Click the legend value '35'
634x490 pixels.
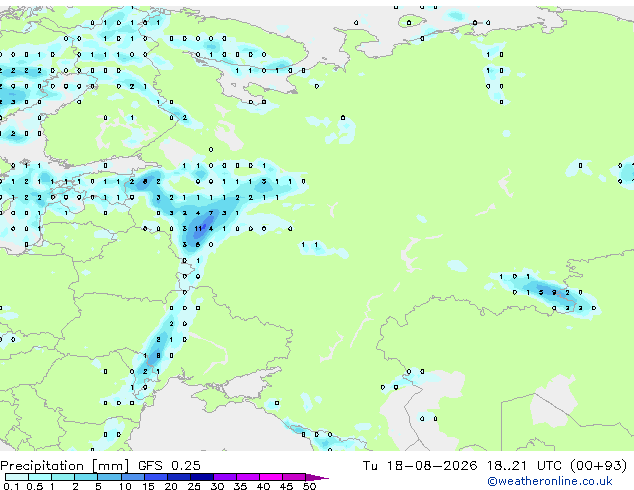(x=240, y=486)
